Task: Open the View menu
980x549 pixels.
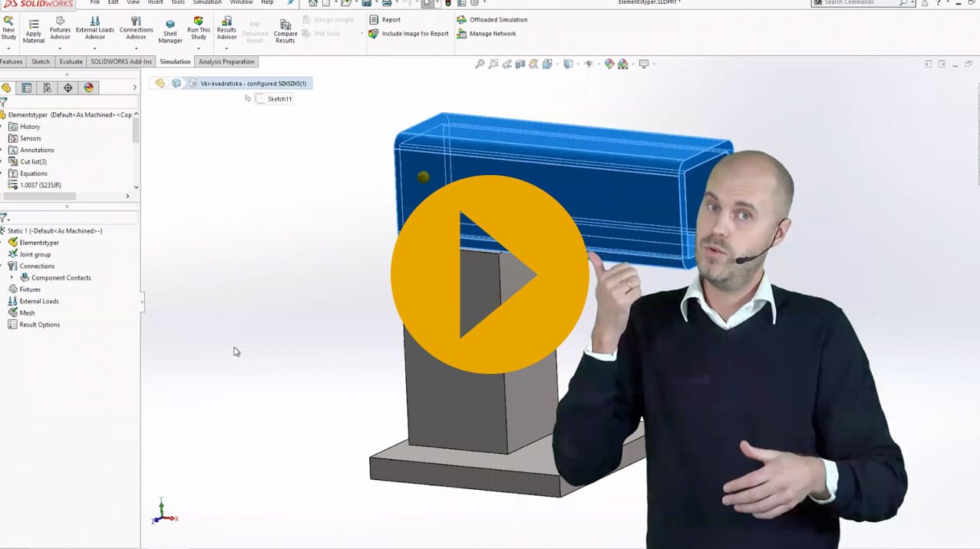Action: pyautogui.click(x=133, y=3)
